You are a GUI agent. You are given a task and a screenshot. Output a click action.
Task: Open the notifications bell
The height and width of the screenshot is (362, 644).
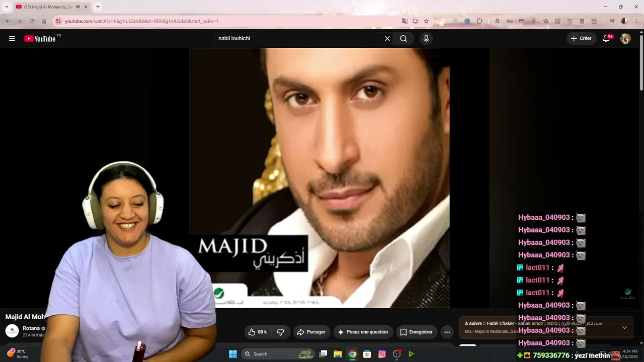[x=607, y=39]
